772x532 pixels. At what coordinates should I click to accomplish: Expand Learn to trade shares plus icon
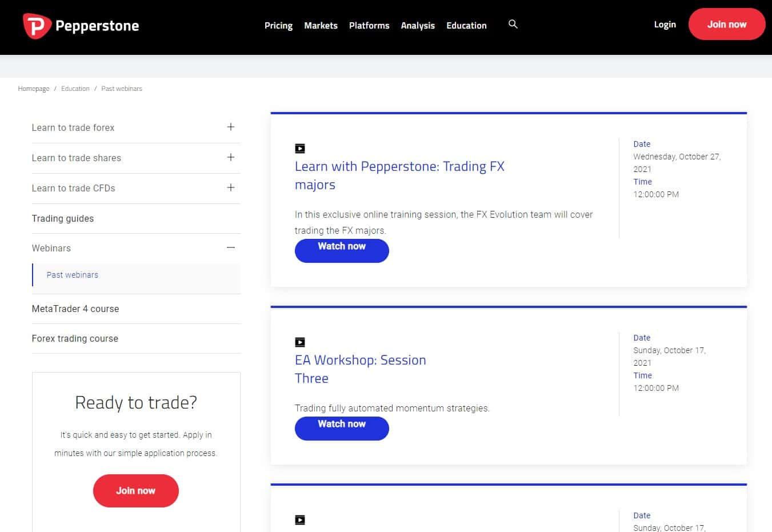231,157
